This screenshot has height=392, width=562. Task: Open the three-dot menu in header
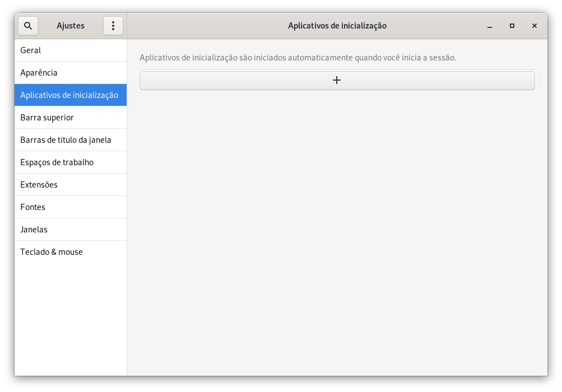click(113, 26)
